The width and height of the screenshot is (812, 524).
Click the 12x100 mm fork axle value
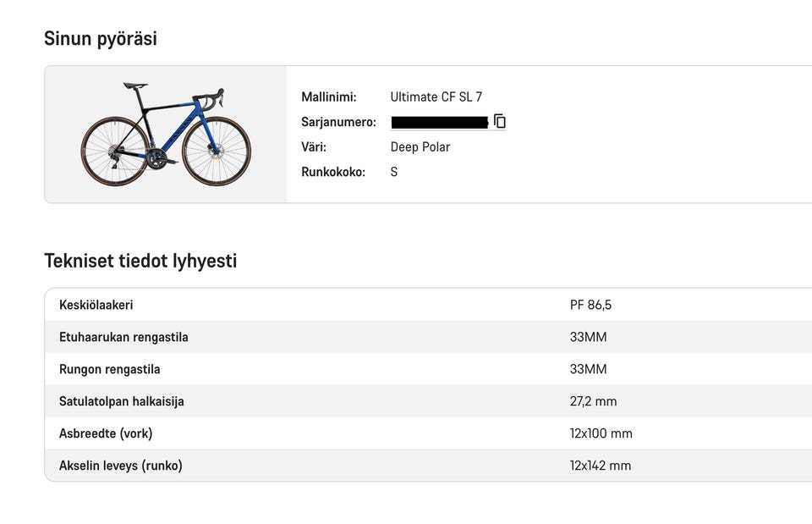(x=601, y=433)
